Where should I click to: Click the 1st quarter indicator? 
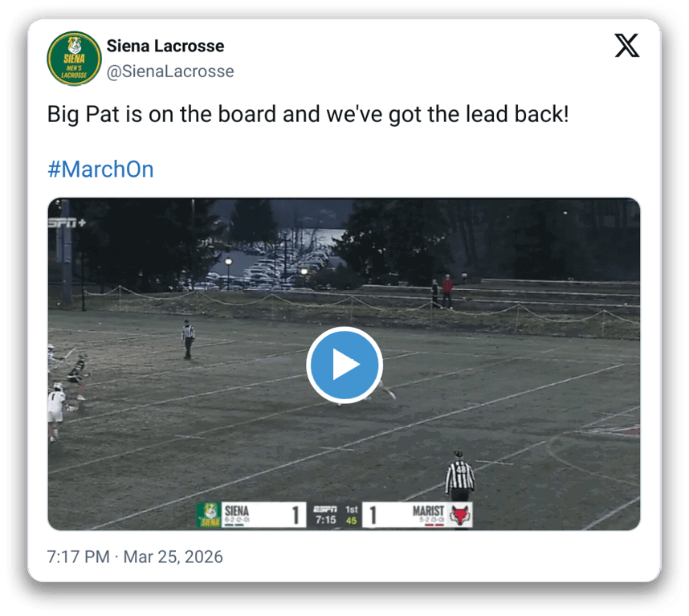pos(352,510)
